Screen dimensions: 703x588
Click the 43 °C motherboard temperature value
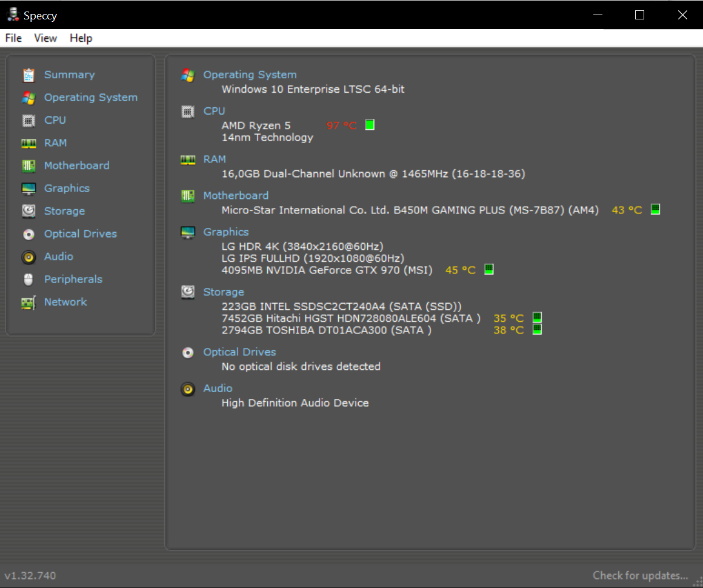click(x=627, y=210)
